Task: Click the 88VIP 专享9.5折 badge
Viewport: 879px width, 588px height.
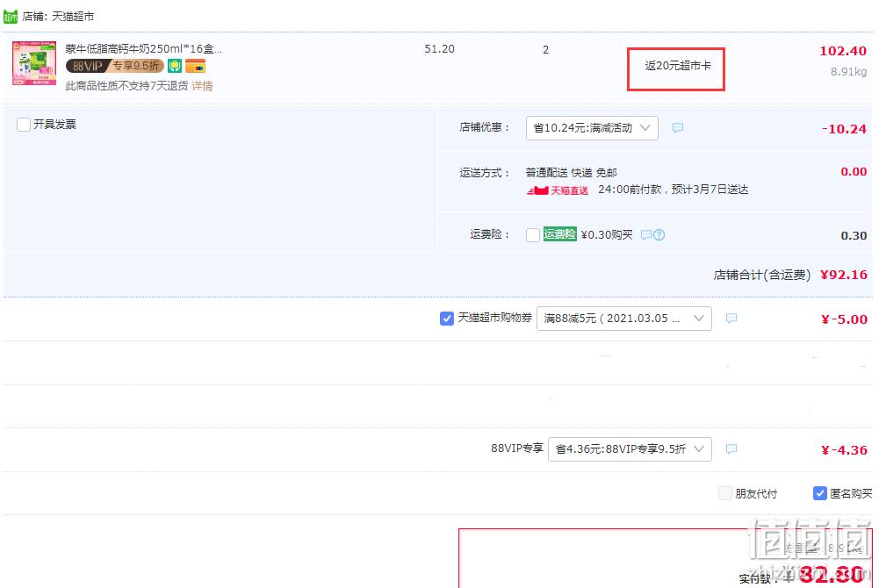Action: (115, 66)
